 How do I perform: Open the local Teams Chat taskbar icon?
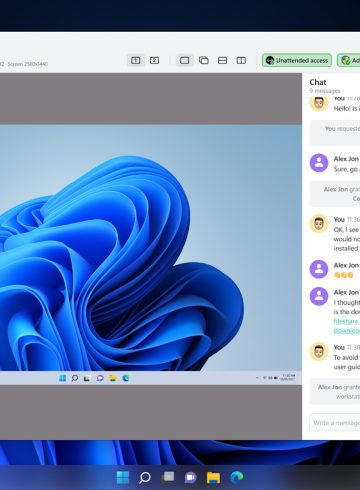tap(190, 477)
